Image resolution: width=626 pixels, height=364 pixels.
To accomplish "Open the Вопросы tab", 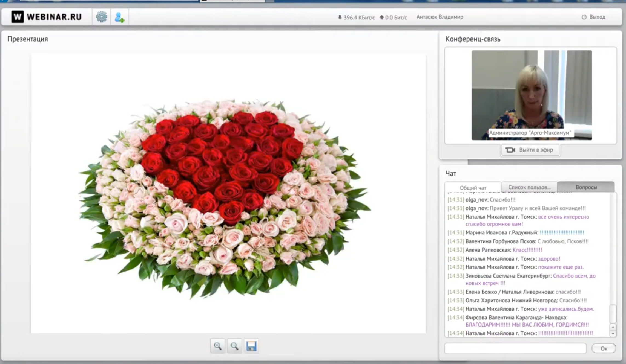I will (x=586, y=187).
